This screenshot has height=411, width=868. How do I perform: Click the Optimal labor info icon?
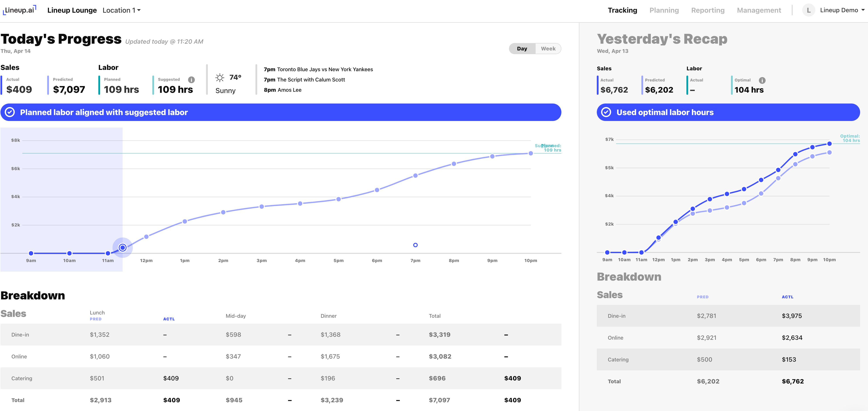[762, 80]
